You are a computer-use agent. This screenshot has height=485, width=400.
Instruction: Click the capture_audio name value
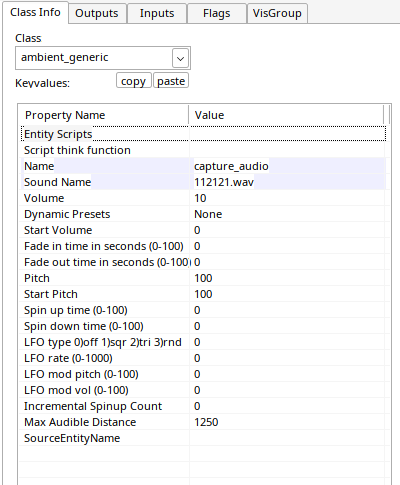click(x=231, y=166)
